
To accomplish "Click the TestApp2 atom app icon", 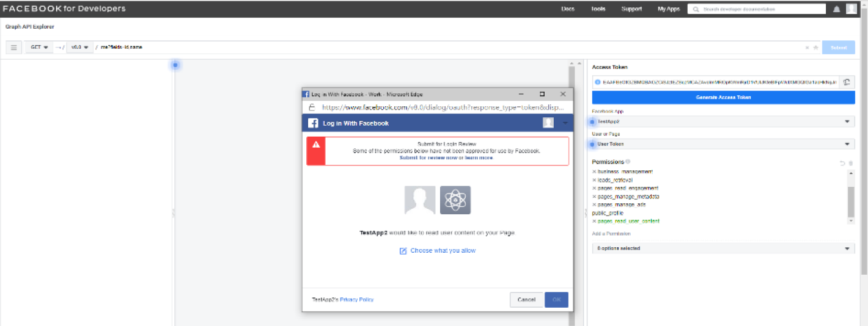I will click(x=455, y=200).
